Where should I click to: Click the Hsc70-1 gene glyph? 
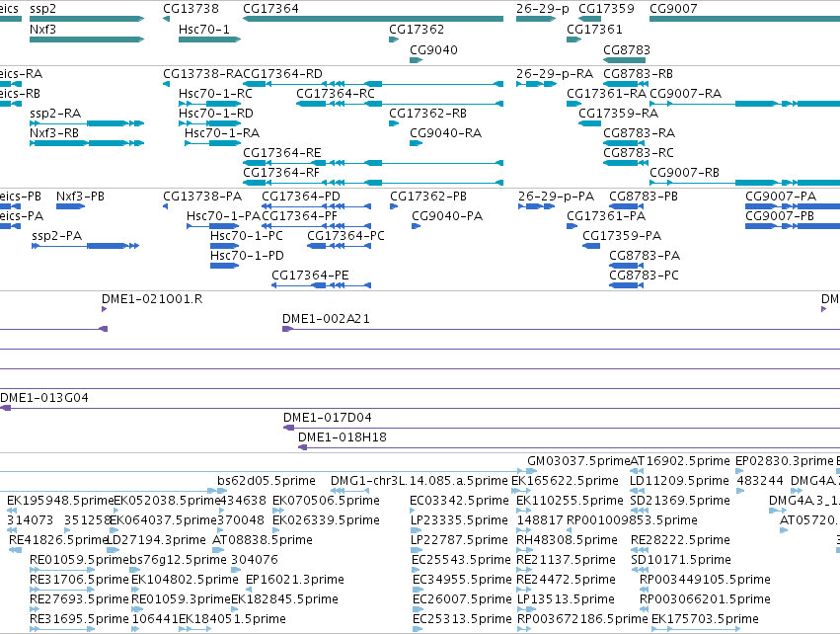click(x=209, y=40)
